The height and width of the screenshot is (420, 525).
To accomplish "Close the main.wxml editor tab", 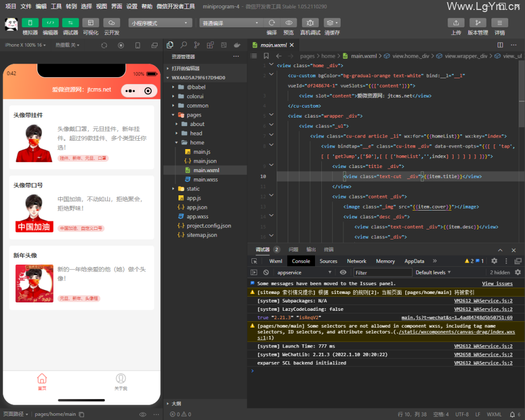I will (291, 45).
